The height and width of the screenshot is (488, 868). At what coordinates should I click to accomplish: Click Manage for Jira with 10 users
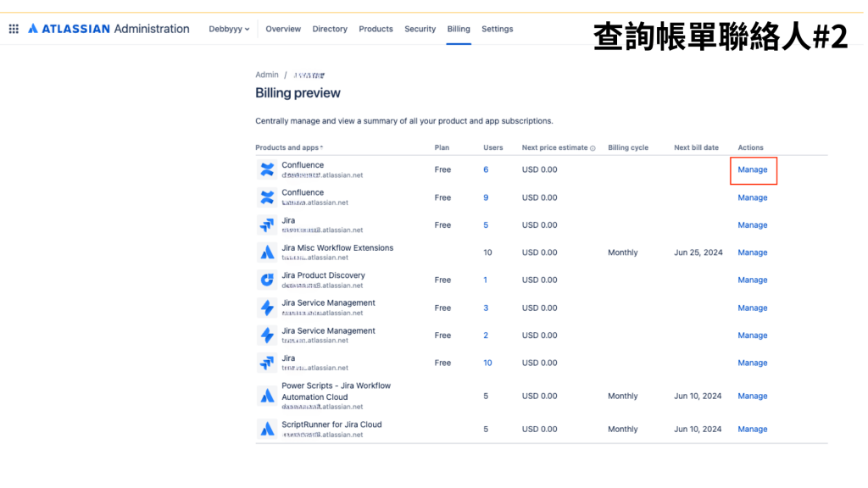[753, 363]
